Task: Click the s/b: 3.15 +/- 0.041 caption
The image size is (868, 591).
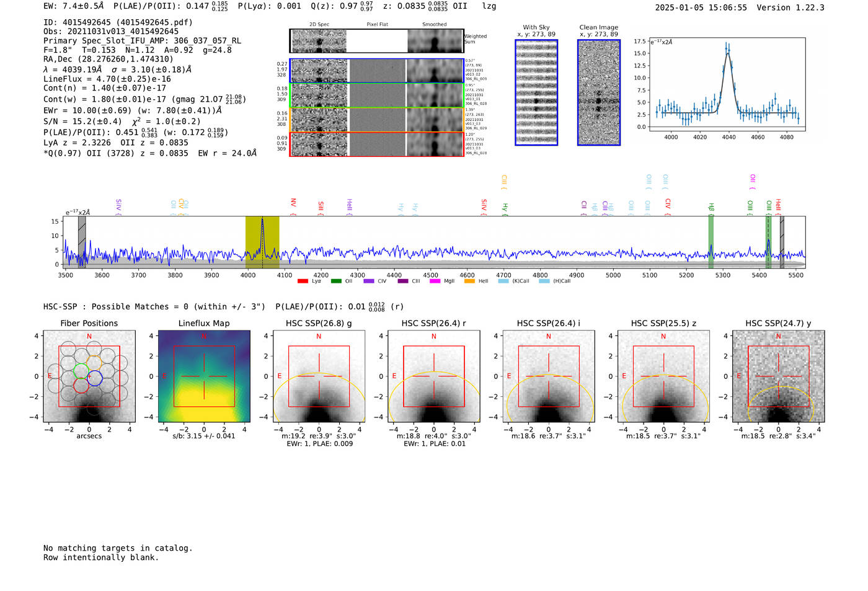Action: [204, 436]
